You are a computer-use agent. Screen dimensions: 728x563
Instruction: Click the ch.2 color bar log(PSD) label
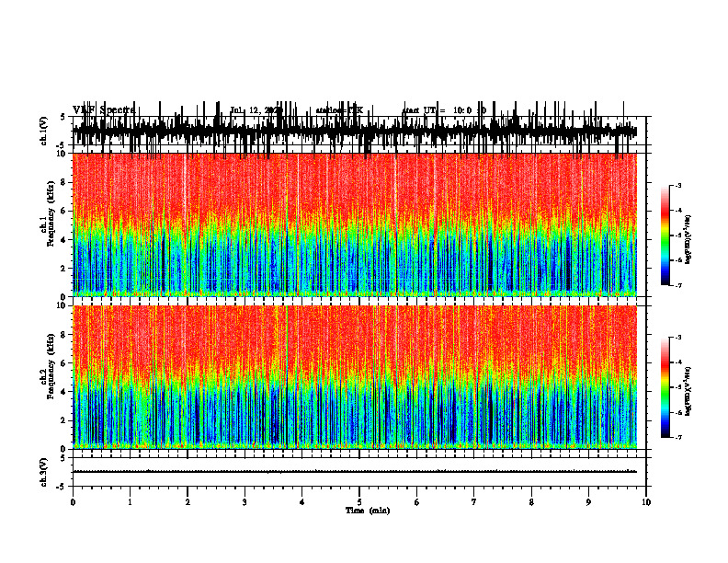(688, 391)
